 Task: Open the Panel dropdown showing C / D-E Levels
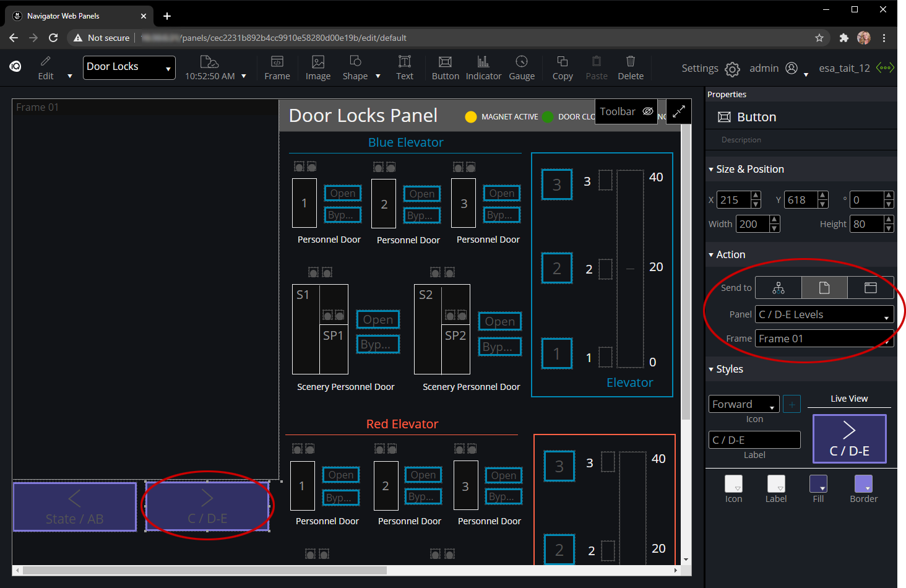pyautogui.click(x=824, y=314)
